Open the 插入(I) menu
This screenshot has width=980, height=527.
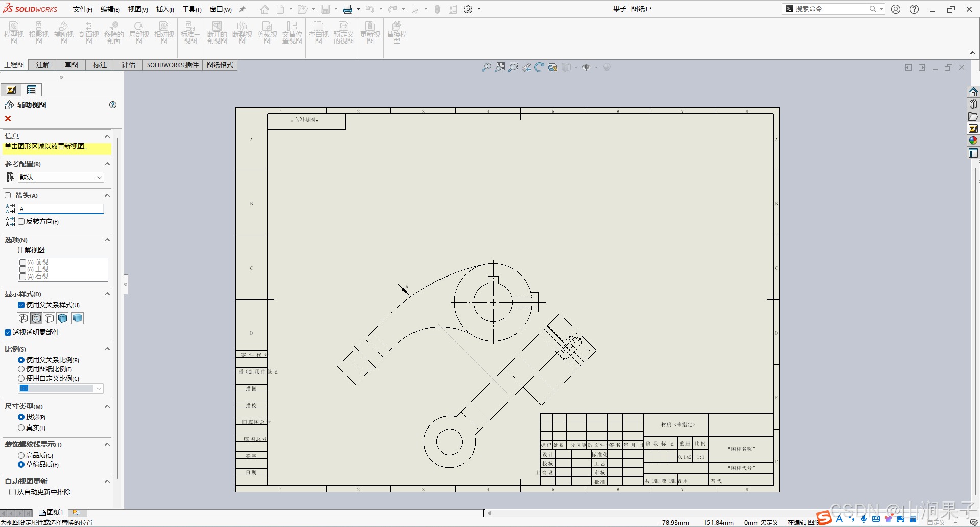(x=165, y=9)
